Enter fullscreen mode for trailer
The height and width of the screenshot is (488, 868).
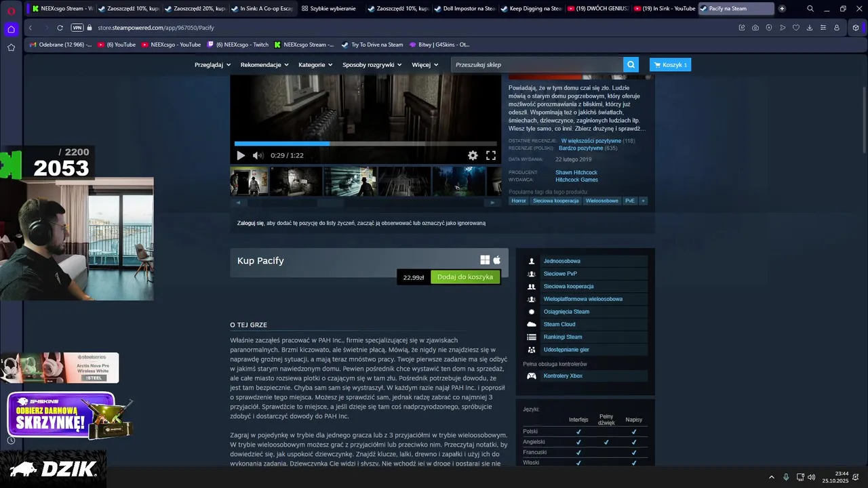point(491,155)
